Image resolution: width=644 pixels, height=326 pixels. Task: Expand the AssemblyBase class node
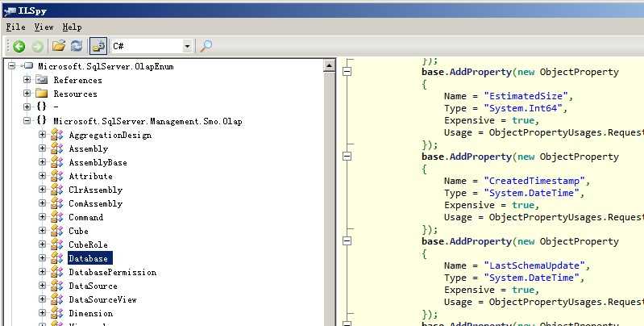[42, 161]
